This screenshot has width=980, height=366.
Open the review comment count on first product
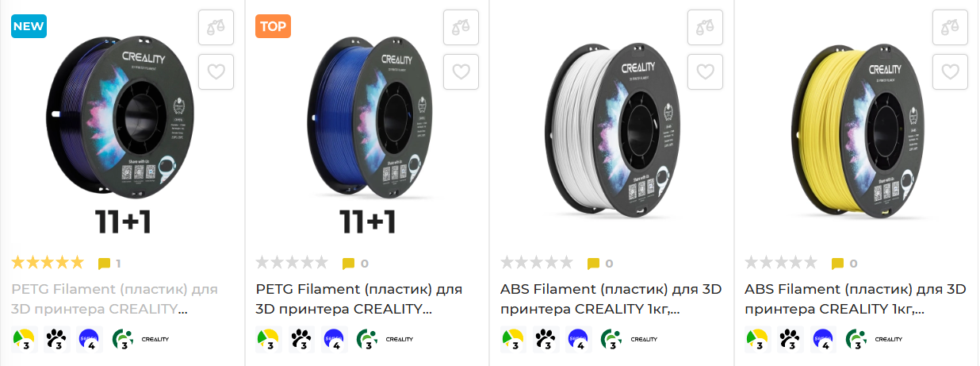(x=109, y=264)
